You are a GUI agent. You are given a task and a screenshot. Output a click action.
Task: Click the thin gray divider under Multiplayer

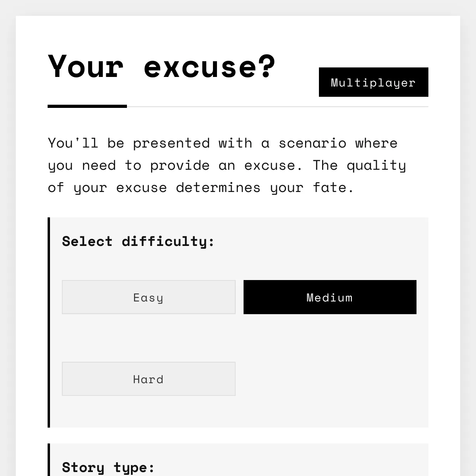pos(278,107)
